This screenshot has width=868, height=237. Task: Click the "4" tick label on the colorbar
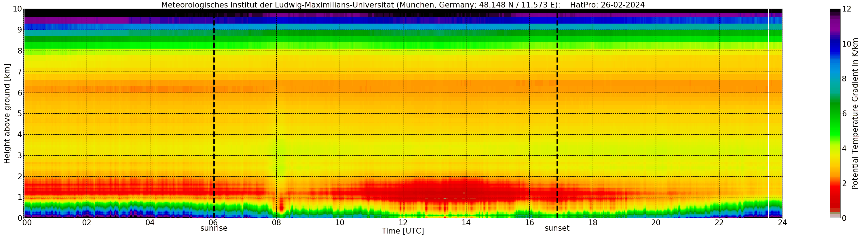coord(844,148)
